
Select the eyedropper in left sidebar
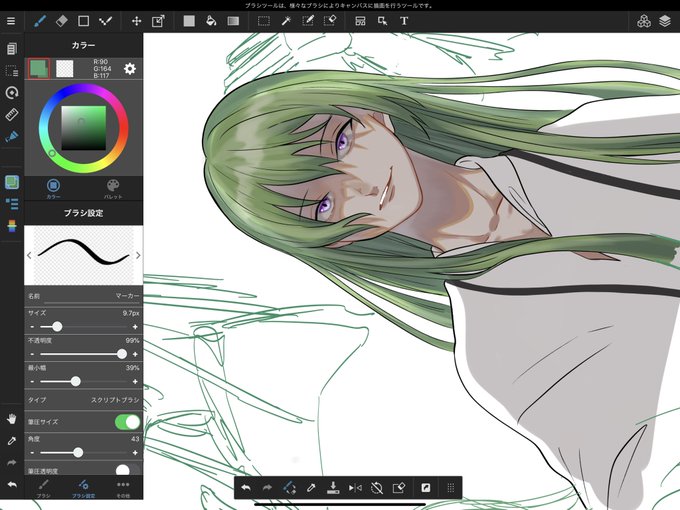point(12,441)
